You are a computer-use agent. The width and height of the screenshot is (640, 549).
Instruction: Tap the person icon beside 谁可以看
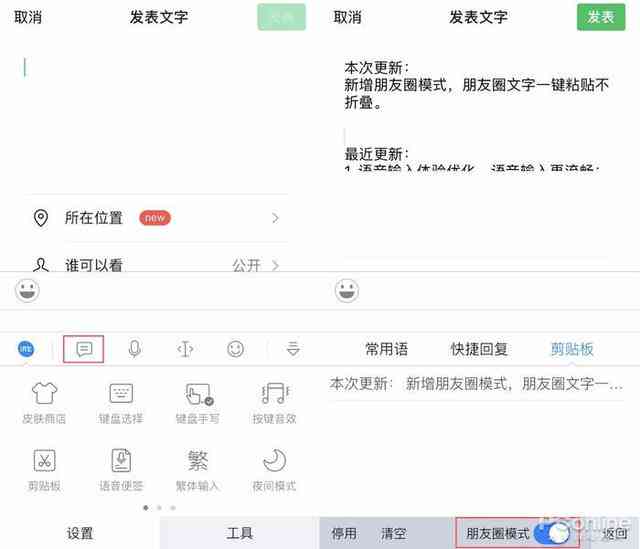pyautogui.click(x=41, y=264)
